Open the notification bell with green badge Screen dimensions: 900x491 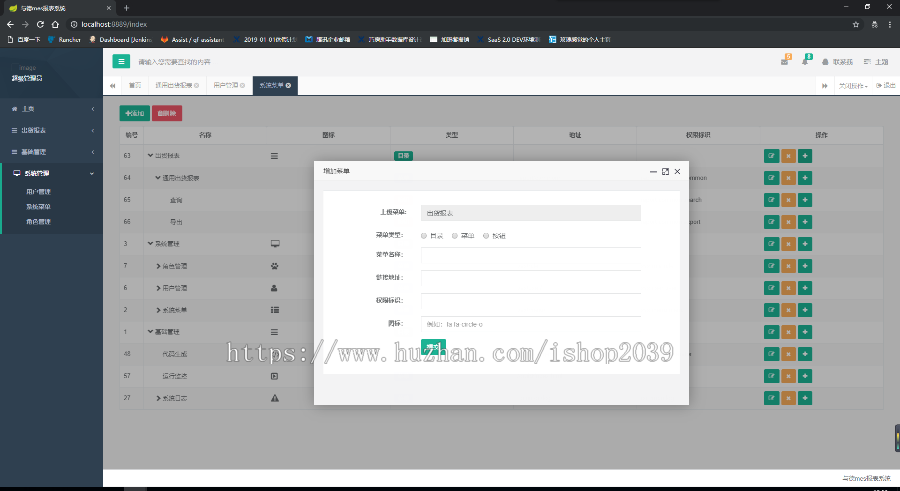click(805, 60)
